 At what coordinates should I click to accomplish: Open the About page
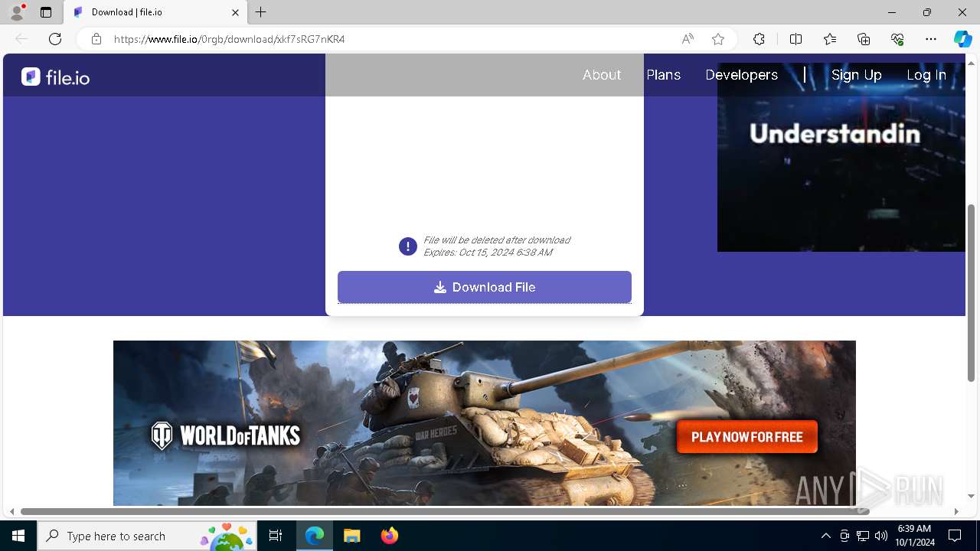pyautogui.click(x=602, y=75)
